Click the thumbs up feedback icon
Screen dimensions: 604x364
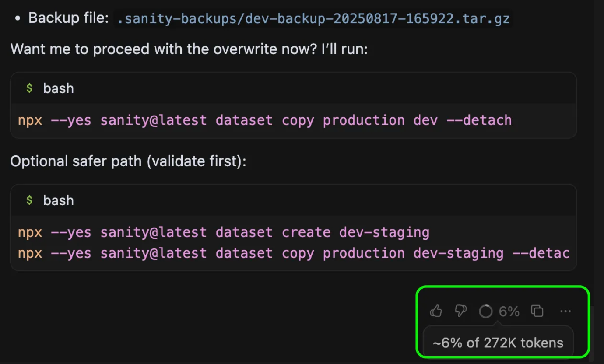[436, 311]
